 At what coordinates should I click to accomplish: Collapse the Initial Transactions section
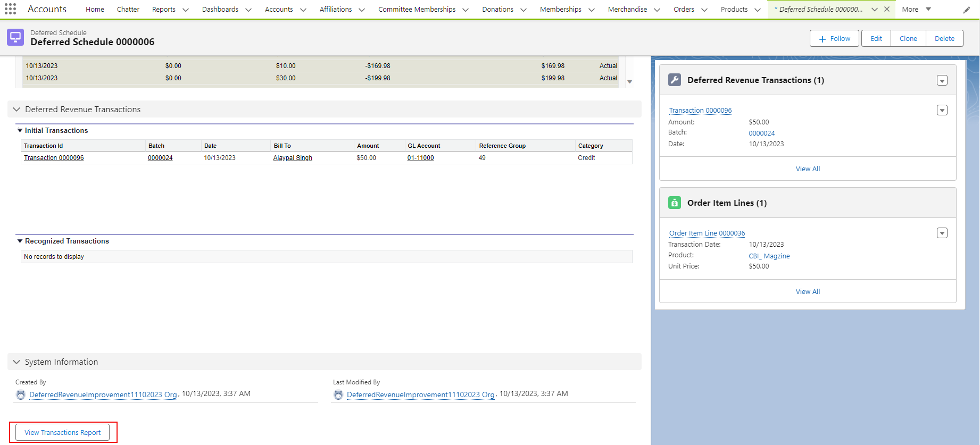tap(20, 130)
